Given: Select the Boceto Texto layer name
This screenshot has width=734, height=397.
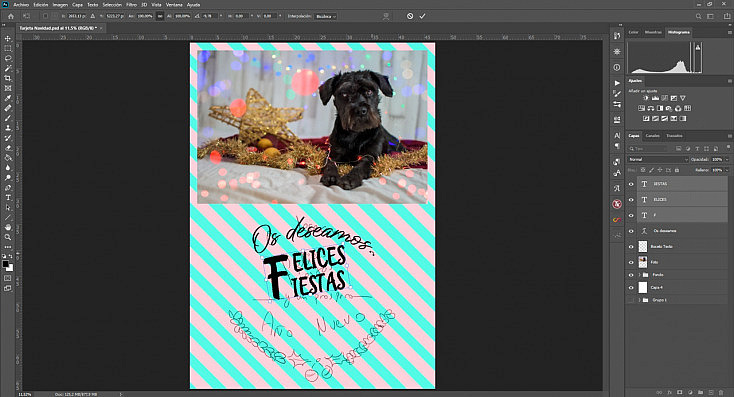Looking at the screenshot, I should point(661,247).
